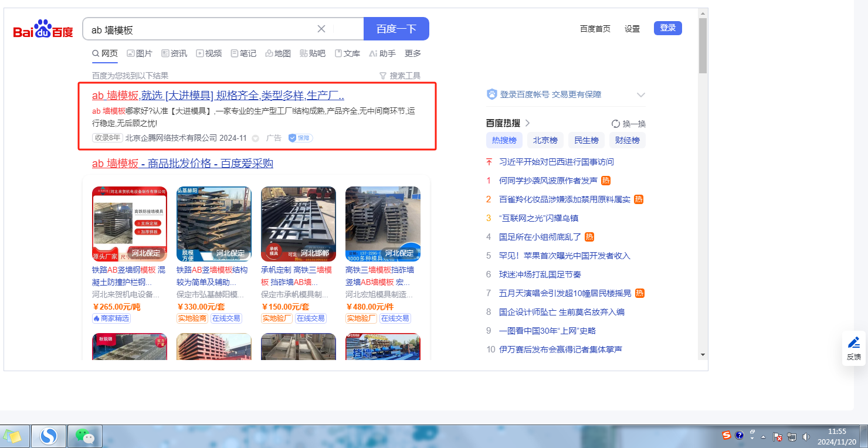Click the 换一换 refresh control
The image size is (868, 448).
click(x=628, y=124)
